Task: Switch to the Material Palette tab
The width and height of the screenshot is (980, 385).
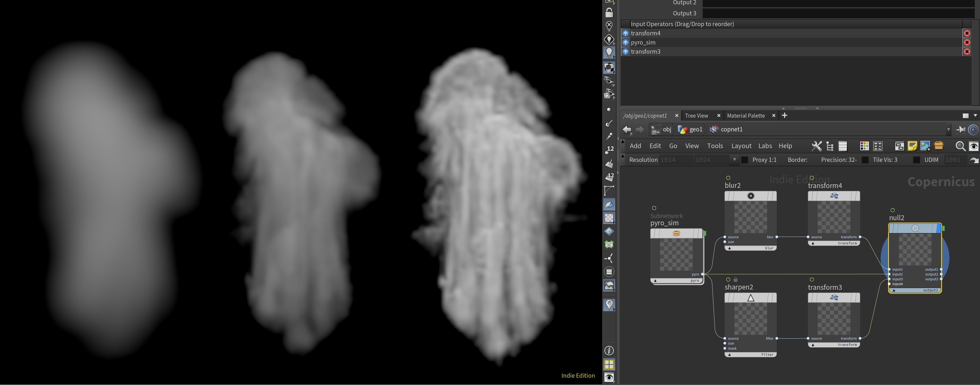Action: (745, 116)
